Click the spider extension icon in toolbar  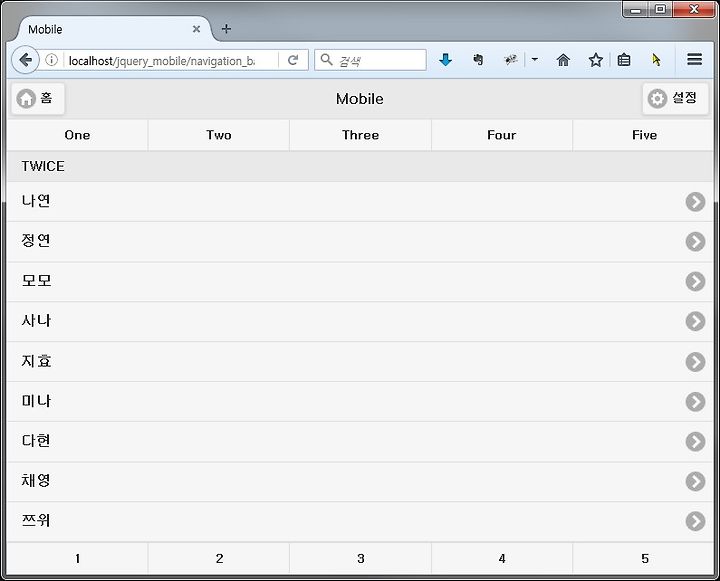[511, 59]
